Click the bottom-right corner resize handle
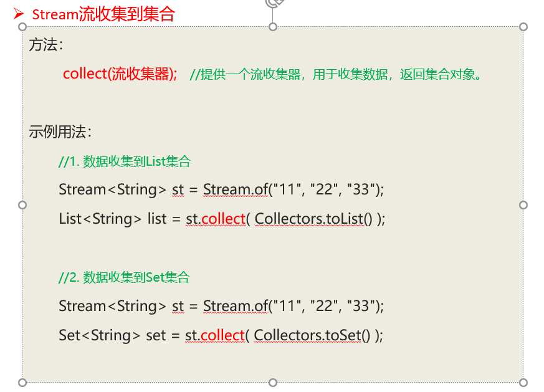Image resolution: width=544 pixels, height=392 pixels. pos(523,383)
